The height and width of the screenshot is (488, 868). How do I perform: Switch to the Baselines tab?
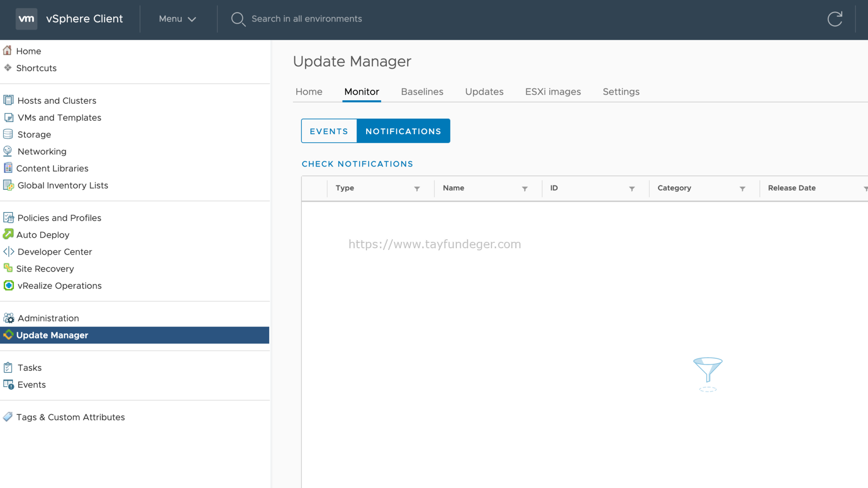pos(422,91)
